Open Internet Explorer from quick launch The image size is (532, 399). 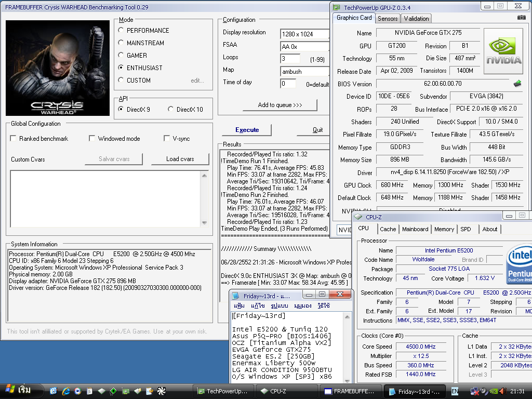click(x=66, y=391)
